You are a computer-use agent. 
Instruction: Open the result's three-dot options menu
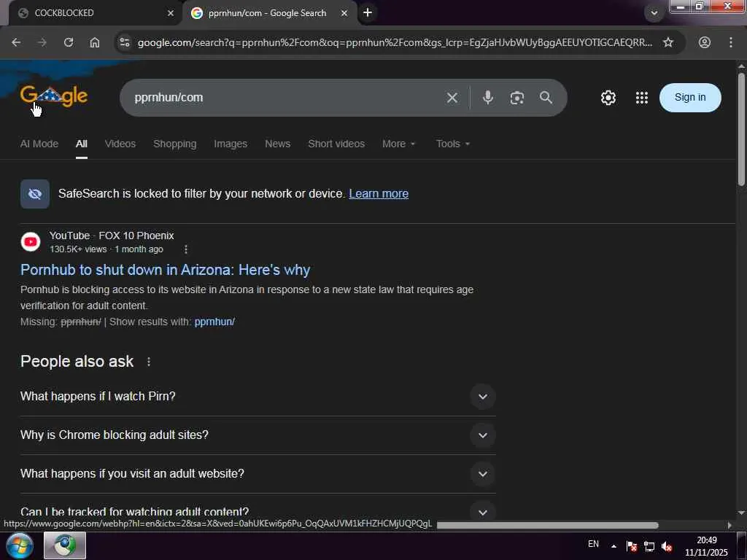tap(186, 249)
